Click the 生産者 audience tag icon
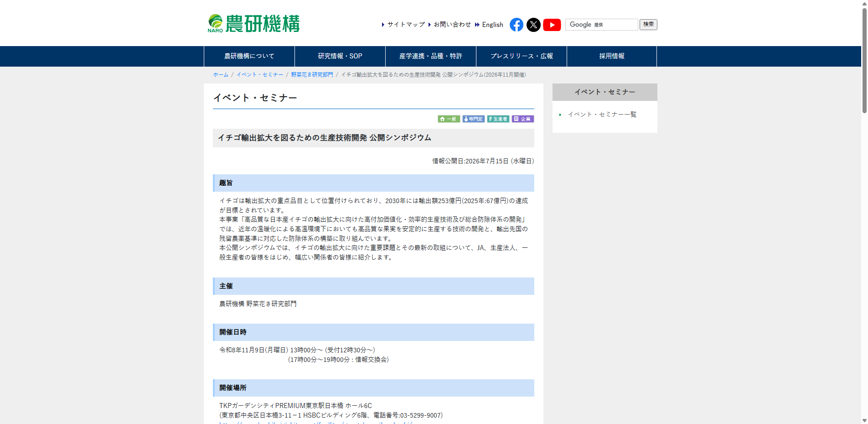Viewport: 868px width, 424px height. (x=498, y=119)
